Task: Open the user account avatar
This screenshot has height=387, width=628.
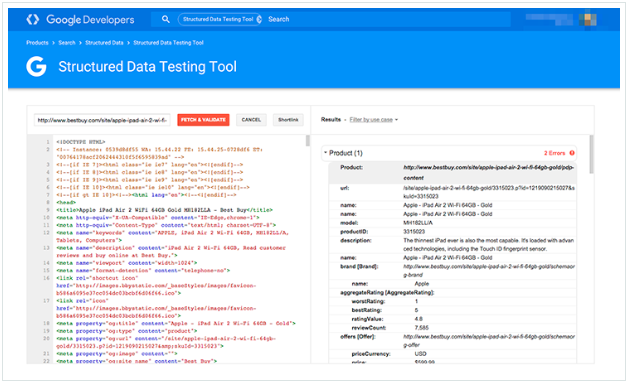Action: (588, 19)
